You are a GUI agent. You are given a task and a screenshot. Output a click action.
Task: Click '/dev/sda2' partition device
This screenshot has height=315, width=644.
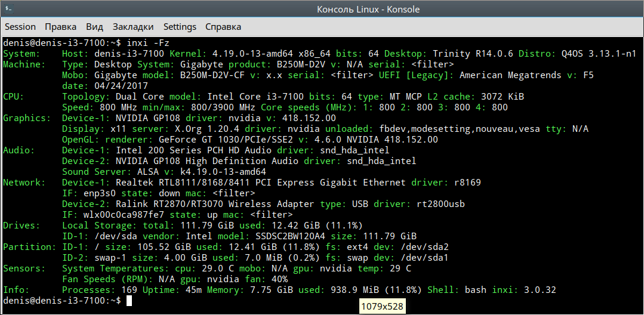click(424, 247)
